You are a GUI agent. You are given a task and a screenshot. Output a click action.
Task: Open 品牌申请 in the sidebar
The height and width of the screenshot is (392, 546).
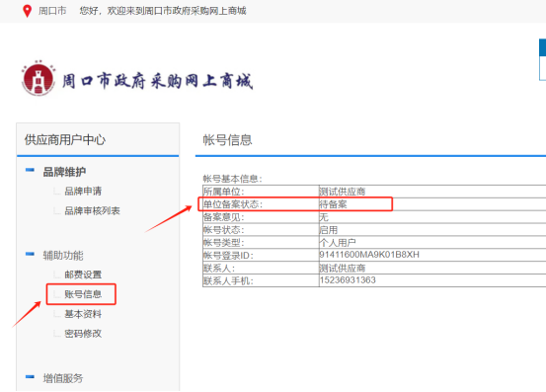point(83,191)
